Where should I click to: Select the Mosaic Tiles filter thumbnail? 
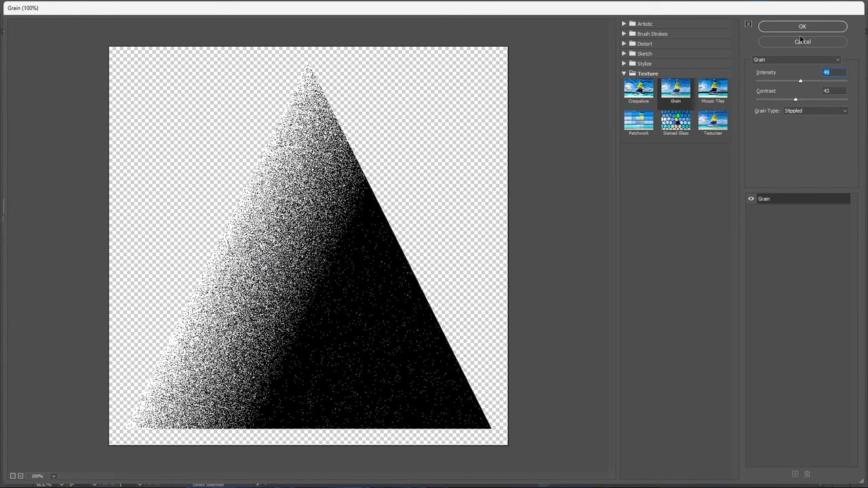pyautogui.click(x=713, y=88)
